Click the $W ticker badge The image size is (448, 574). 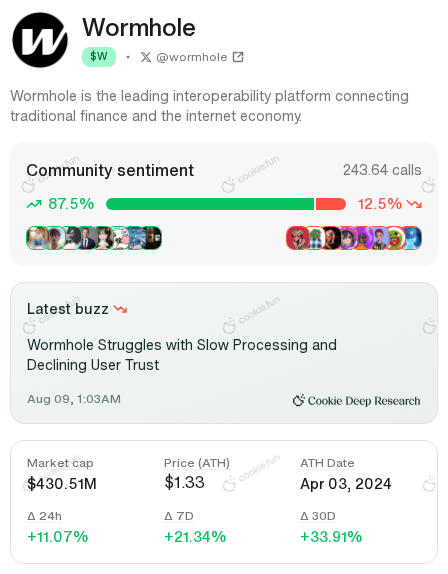point(99,57)
